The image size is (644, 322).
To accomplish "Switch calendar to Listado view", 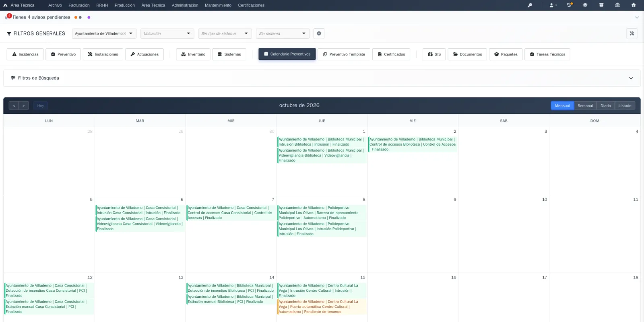I will [x=625, y=106].
